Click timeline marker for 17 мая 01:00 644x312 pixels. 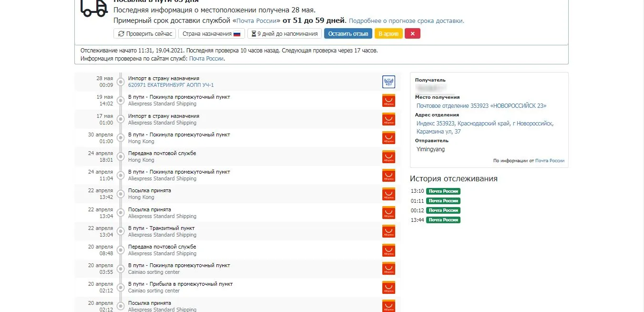click(121, 119)
